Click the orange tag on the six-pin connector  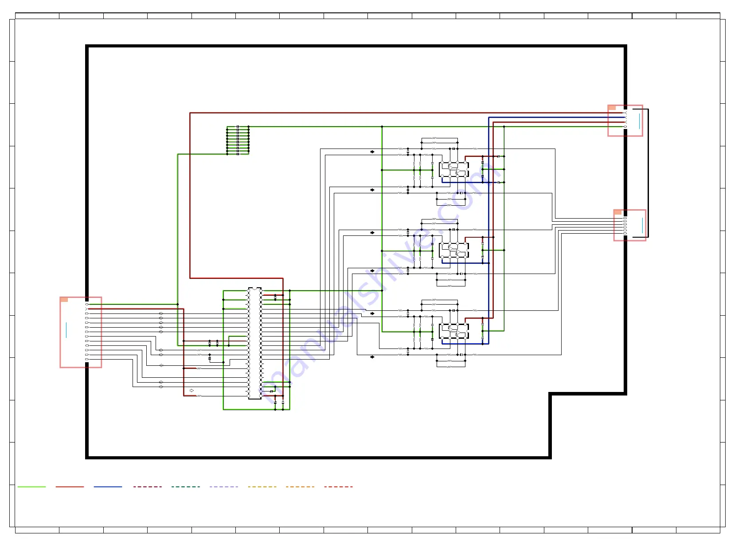617,212
